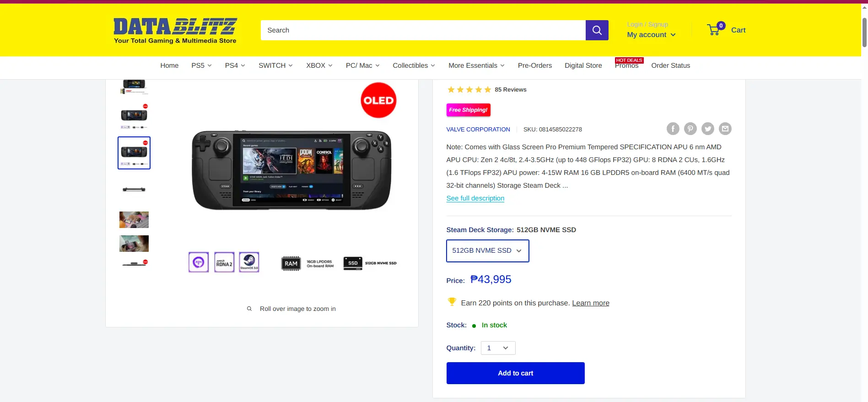
Task: Select the side-view Steam Deck thumbnail
Action: tap(134, 189)
